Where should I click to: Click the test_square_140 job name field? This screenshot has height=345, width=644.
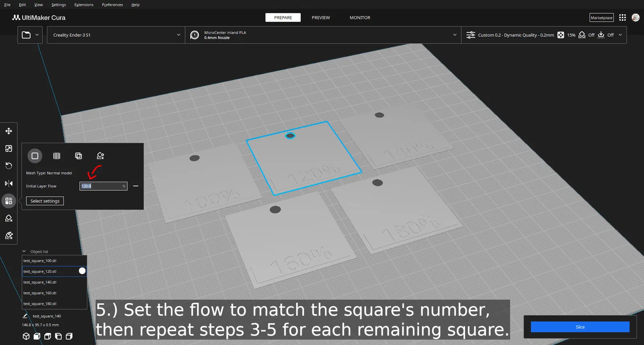47,316
